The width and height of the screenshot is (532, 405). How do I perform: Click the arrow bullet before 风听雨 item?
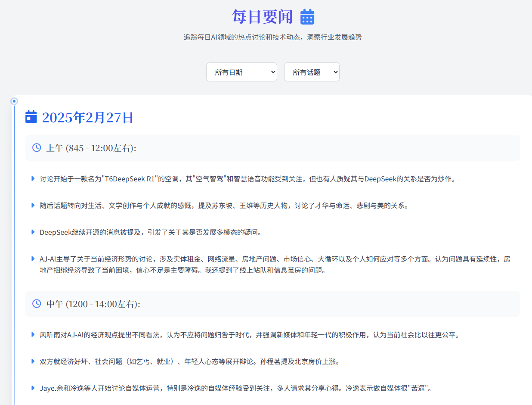click(x=33, y=334)
